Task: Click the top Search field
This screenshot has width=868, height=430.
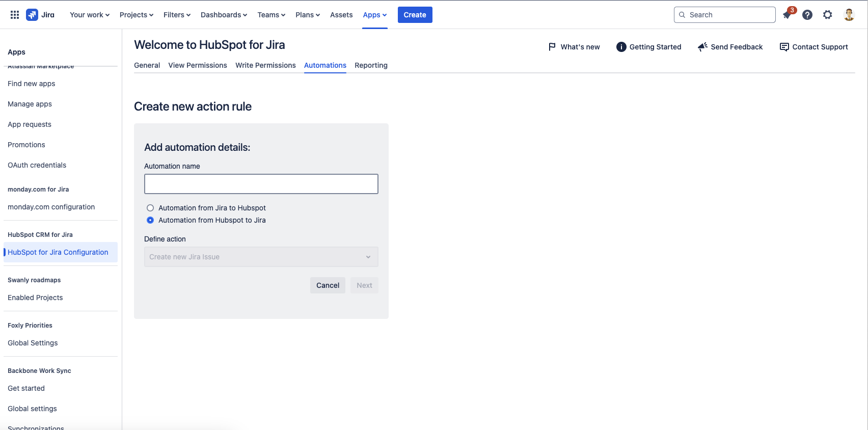Action: pyautogui.click(x=725, y=15)
